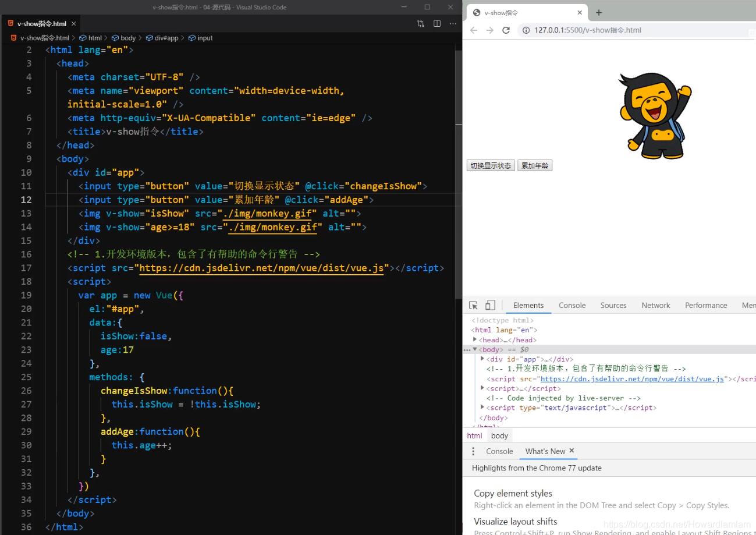The height and width of the screenshot is (535, 756).
Task: Activate DevTools inspect element picker
Action: pos(473,305)
